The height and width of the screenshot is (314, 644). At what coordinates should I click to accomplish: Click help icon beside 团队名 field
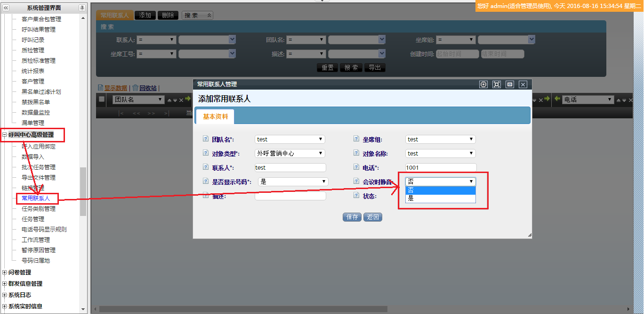[x=205, y=139]
